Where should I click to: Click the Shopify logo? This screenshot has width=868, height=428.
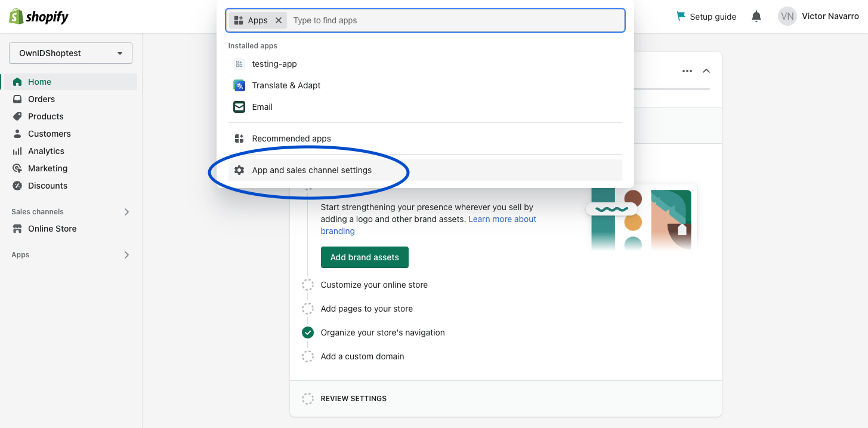(38, 16)
